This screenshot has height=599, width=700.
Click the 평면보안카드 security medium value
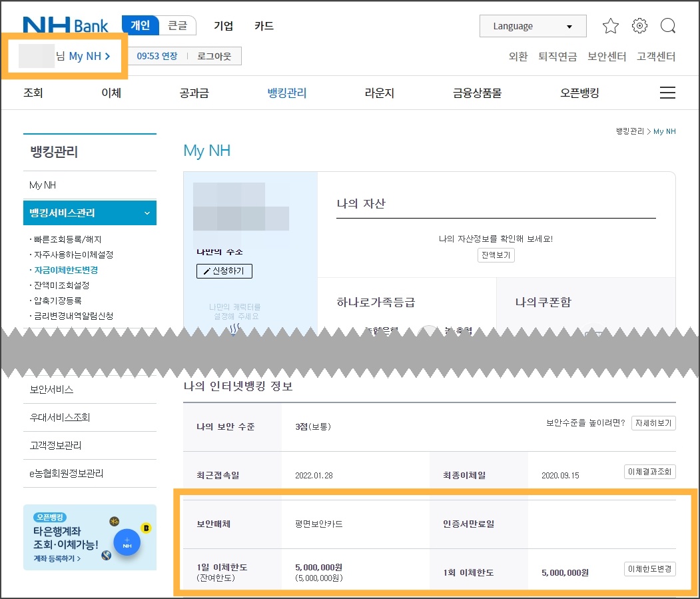(x=319, y=524)
